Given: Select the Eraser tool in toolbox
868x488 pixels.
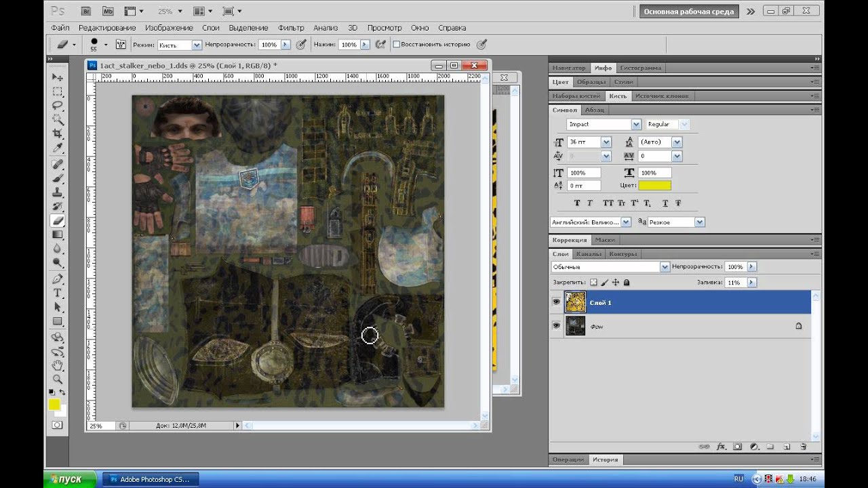Looking at the screenshot, I should tap(58, 220).
